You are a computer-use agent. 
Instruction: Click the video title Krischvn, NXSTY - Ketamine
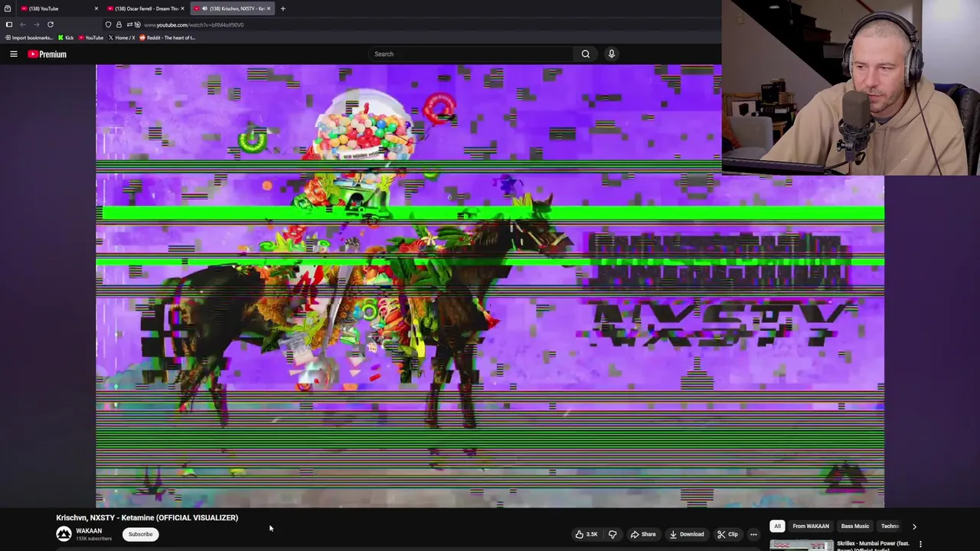click(147, 517)
